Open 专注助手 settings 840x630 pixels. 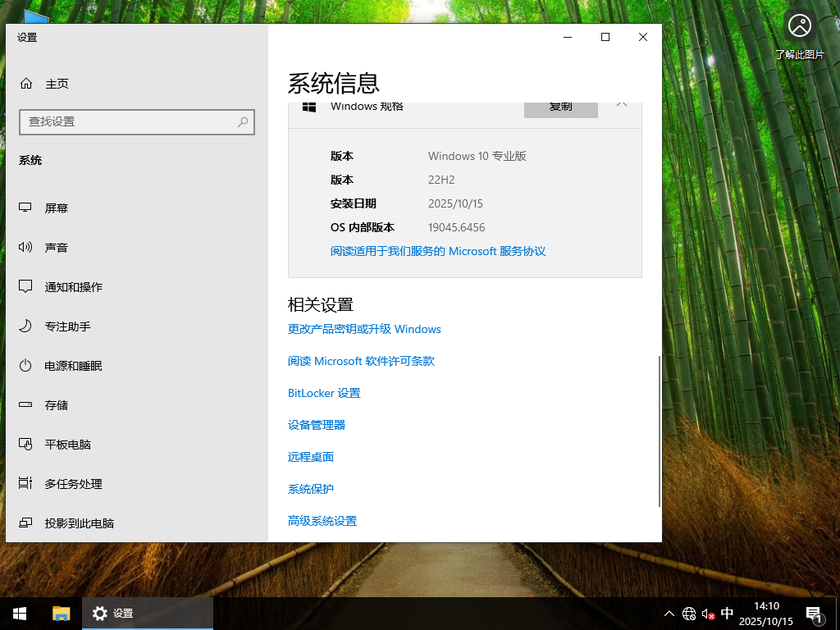(x=68, y=326)
